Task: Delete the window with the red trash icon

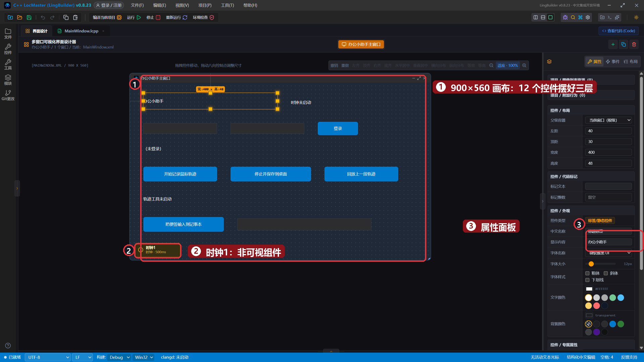Action: (634, 44)
